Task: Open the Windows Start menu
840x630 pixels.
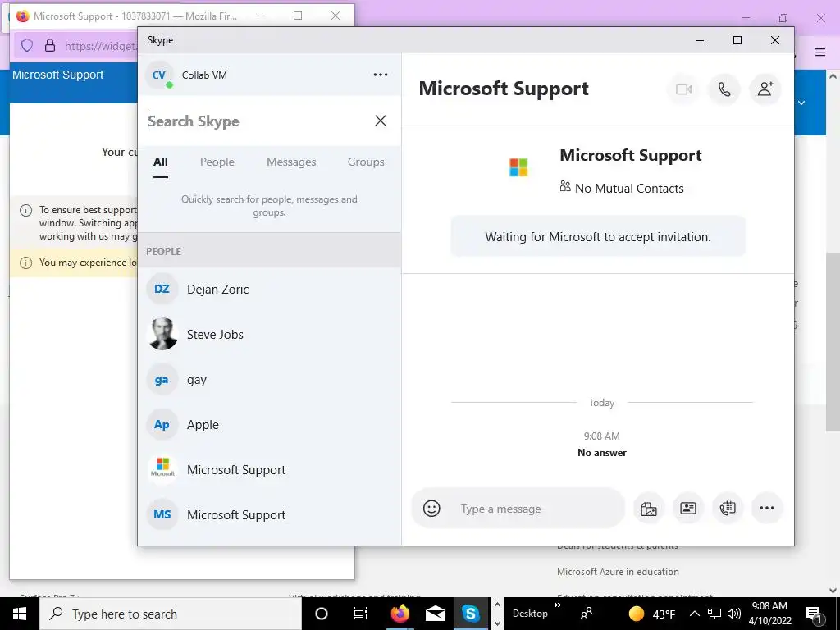Action: pos(20,614)
